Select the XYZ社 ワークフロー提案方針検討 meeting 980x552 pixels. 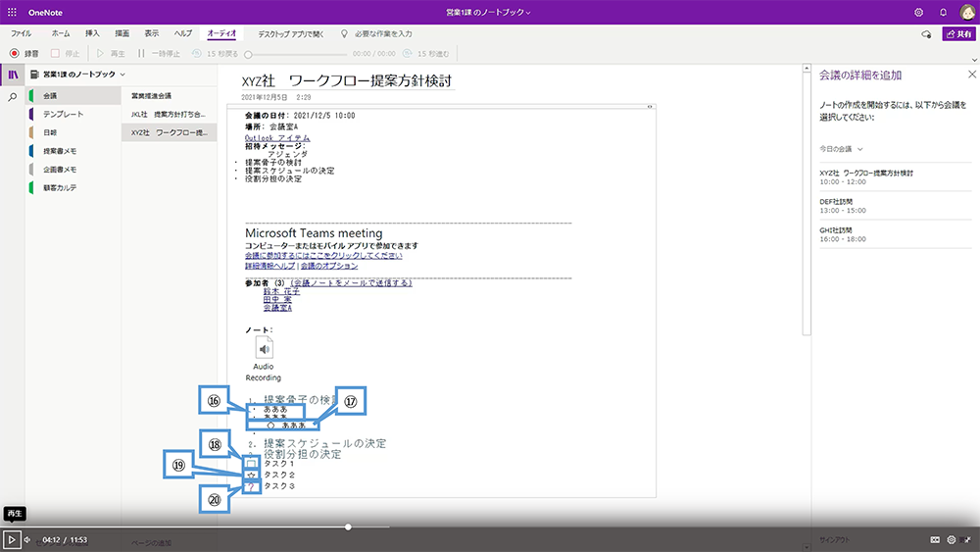[x=895, y=176]
